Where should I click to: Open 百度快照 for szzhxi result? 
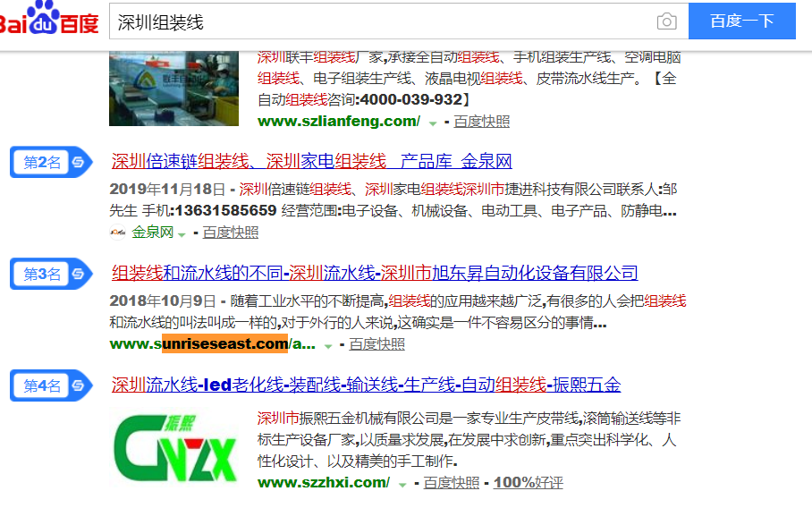point(452,483)
